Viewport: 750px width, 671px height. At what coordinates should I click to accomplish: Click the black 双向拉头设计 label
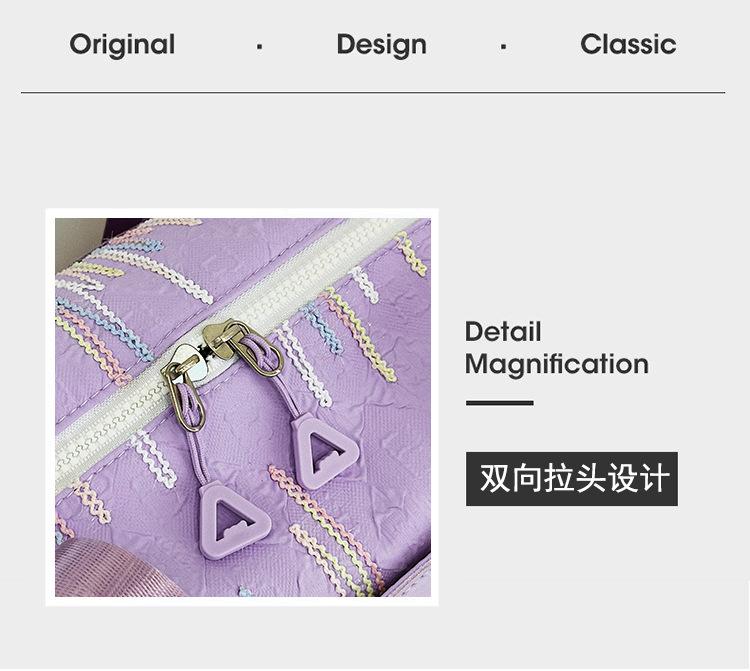tap(572, 479)
